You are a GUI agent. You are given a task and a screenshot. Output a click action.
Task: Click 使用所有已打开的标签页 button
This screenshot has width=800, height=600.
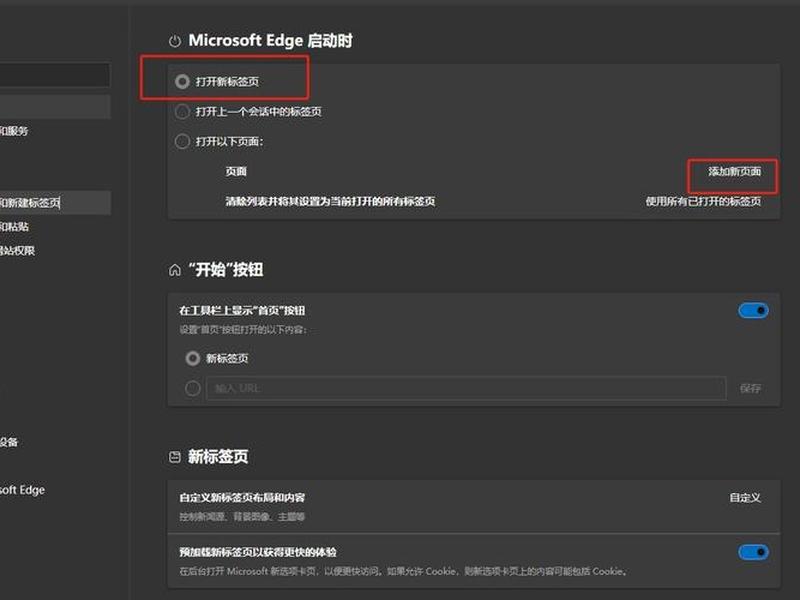tap(703, 202)
